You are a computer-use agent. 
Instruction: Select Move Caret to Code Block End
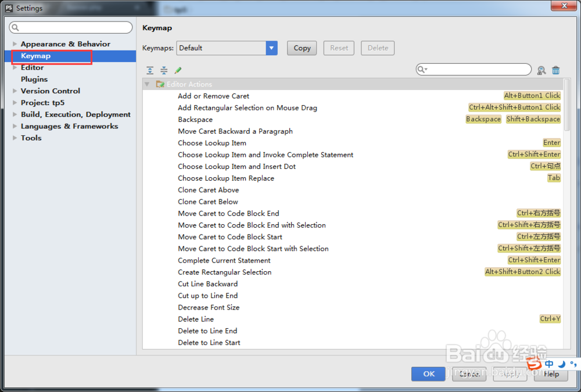(228, 213)
